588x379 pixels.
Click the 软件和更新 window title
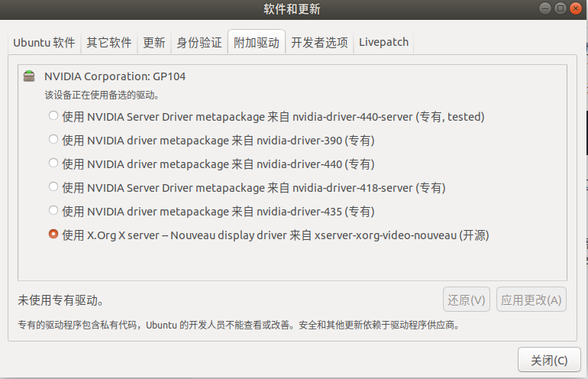[x=292, y=9]
